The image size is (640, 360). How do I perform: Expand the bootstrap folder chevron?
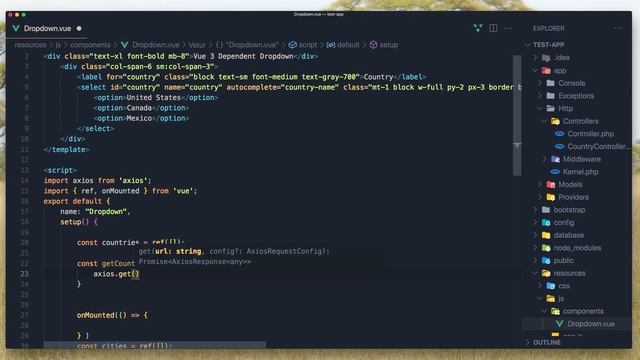point(535,209)
